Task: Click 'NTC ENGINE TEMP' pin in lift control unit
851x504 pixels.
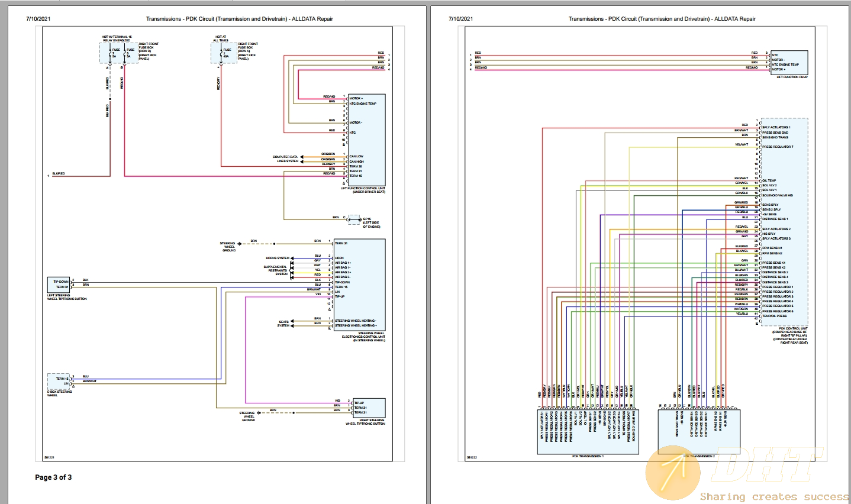Action: (x=363, y=104)
